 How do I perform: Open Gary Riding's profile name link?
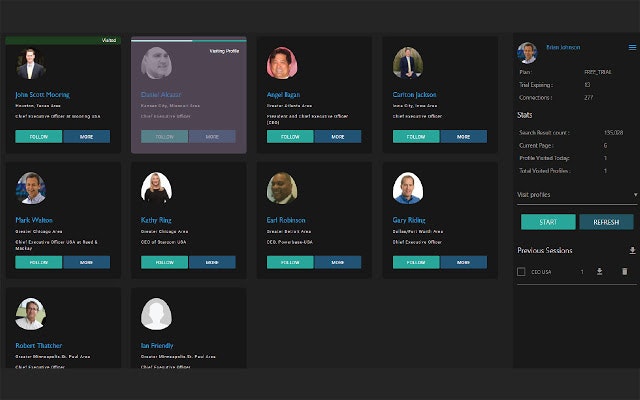[x=409, y=220]
